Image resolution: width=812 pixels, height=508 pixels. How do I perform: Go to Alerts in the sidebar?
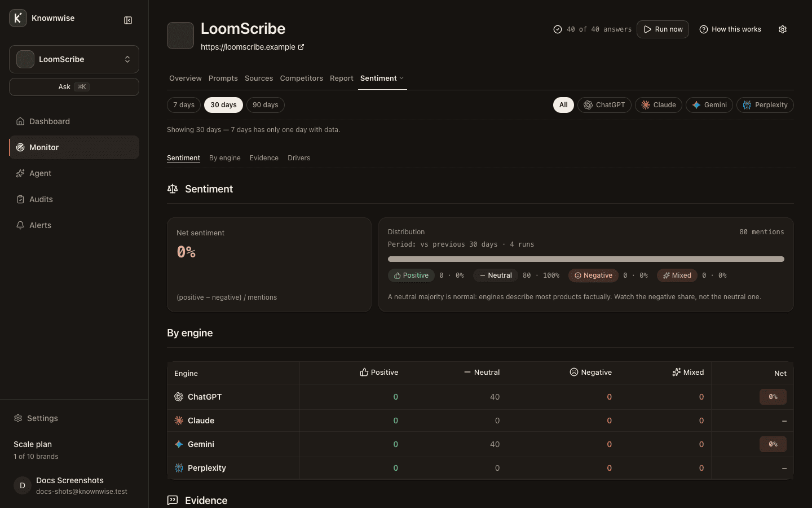(x=74, y=225)
